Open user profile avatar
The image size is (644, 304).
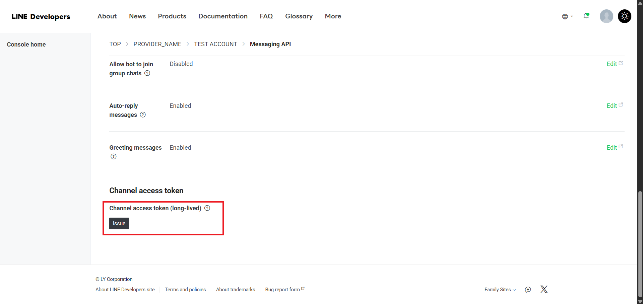[606, 16]
